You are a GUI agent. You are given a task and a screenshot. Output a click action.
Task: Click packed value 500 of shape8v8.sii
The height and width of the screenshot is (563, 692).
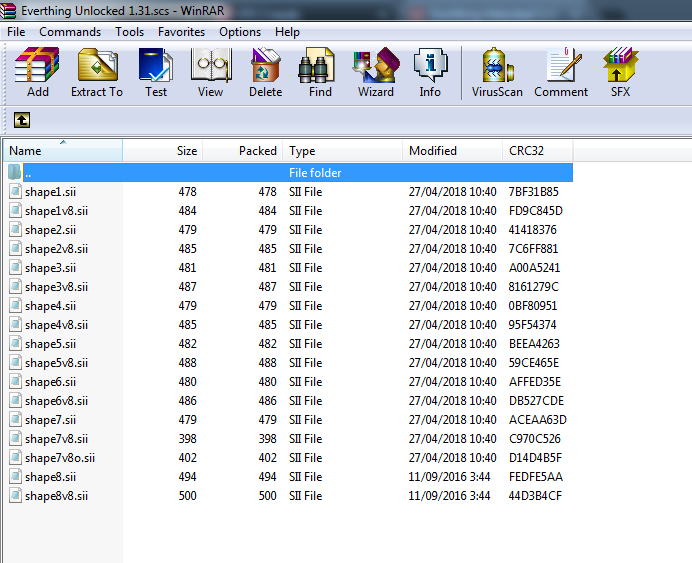[267, 495]
